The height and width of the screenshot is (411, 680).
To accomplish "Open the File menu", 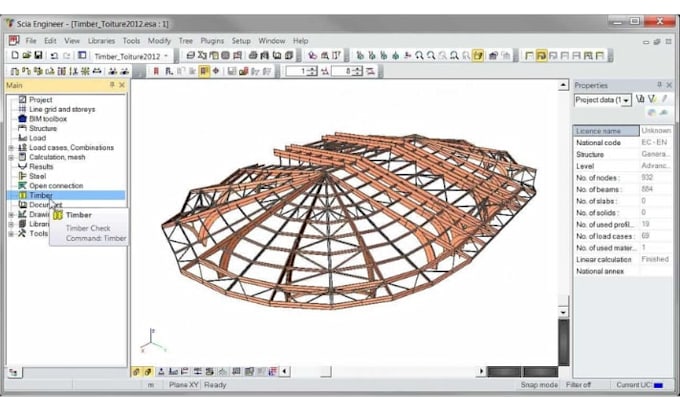I will point(31,41).
